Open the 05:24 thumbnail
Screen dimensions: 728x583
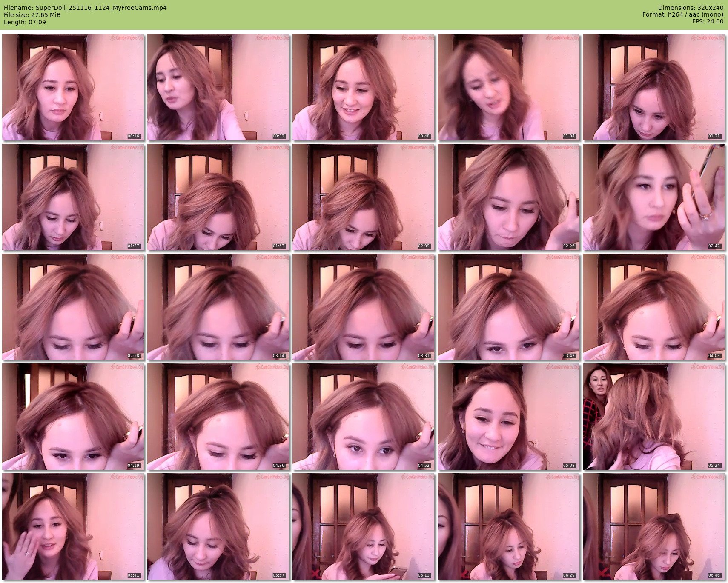[x=654, y=417]
